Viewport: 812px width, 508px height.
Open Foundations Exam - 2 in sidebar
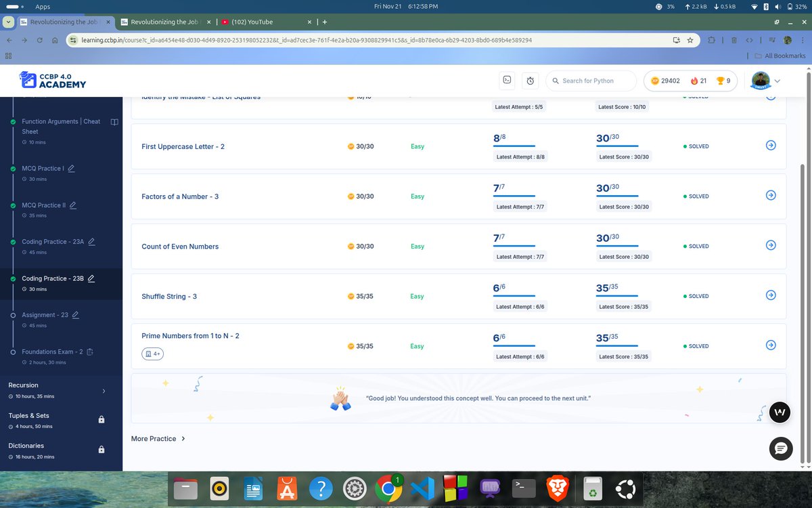point(52,352)
